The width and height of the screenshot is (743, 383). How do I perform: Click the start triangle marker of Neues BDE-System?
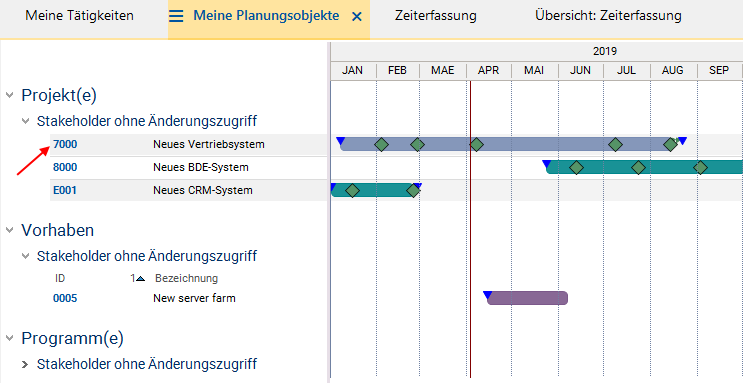[546, 164]
